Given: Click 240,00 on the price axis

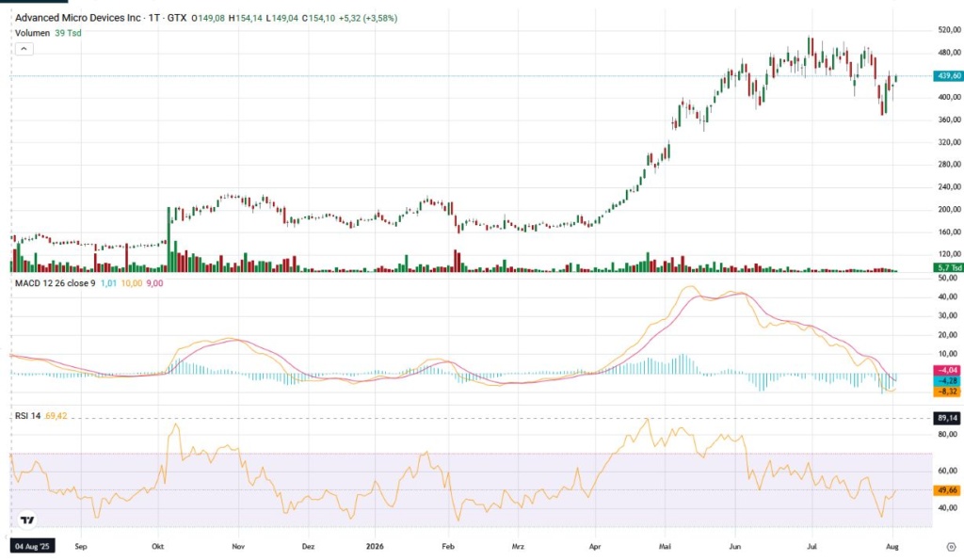Looking at the screenshot, I should 949,187.
